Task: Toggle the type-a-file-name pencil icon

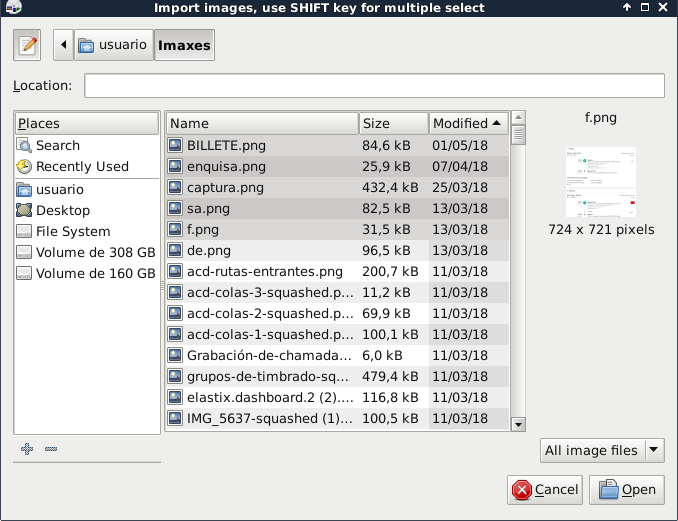Action: (28, 45)
